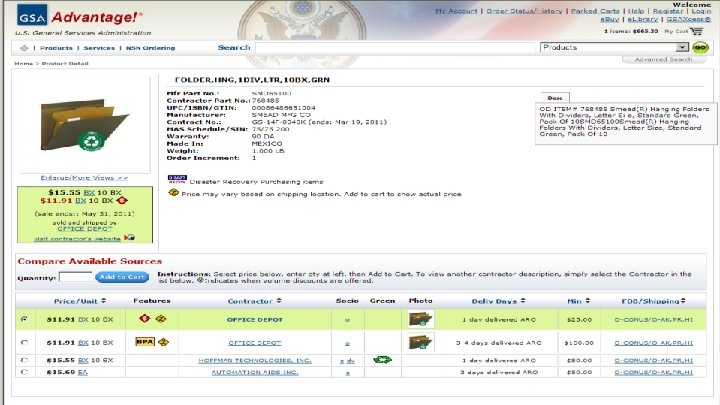Click the green GO search button
Image resolution: width=720 pixels, height=405 pixels.
(x=700, y=47)
